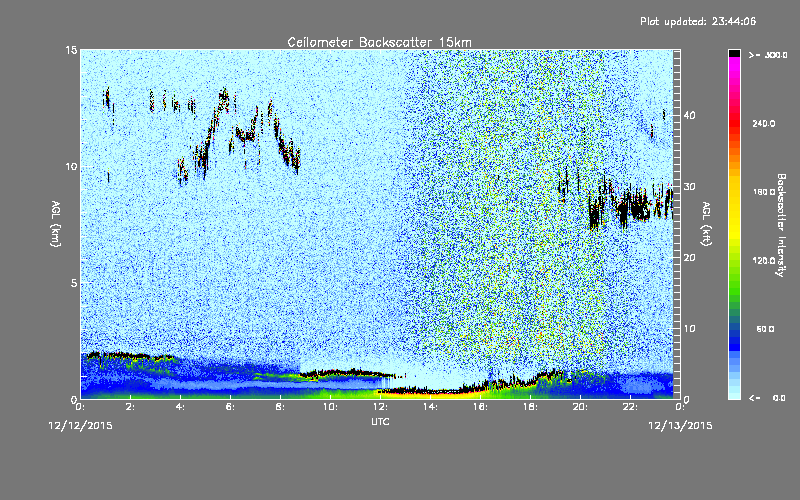
Task: Click the 'AGL (km)' left axis label
Action: click(56, 223)
